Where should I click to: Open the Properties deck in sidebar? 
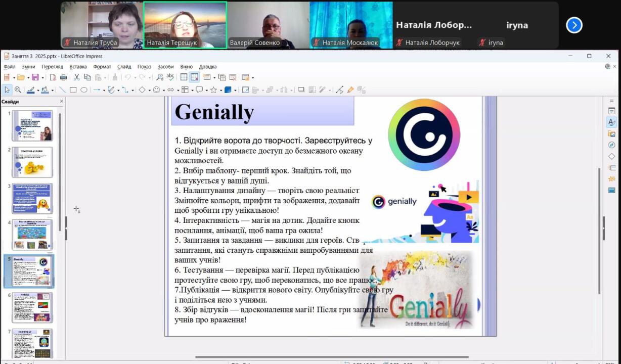[612, 111]
